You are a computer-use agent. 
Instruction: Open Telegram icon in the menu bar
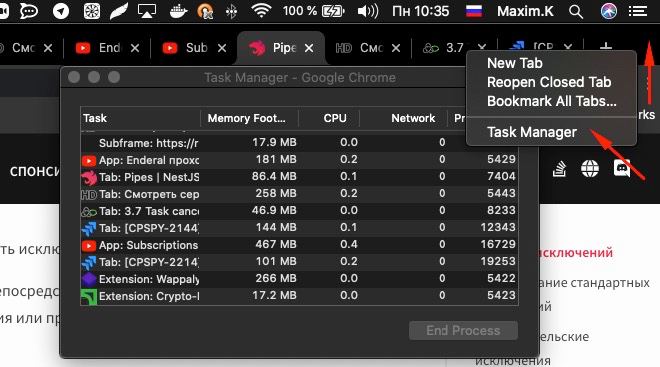tap(61, 11)
